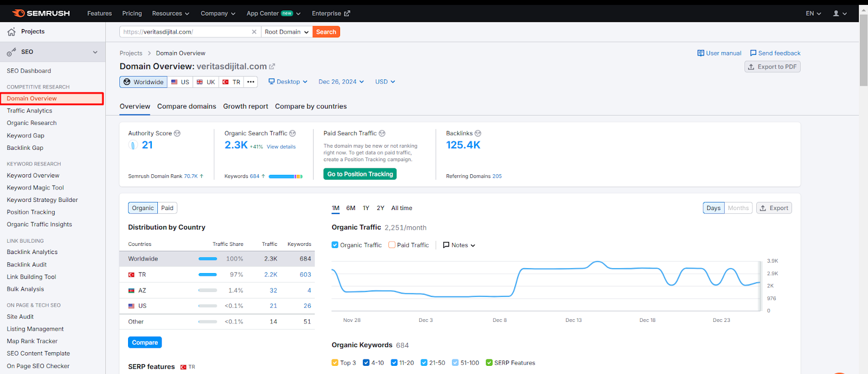Toggle the 4-10 keywords checkbox
This screenshot has width=868, height=374.
[366, 363]
